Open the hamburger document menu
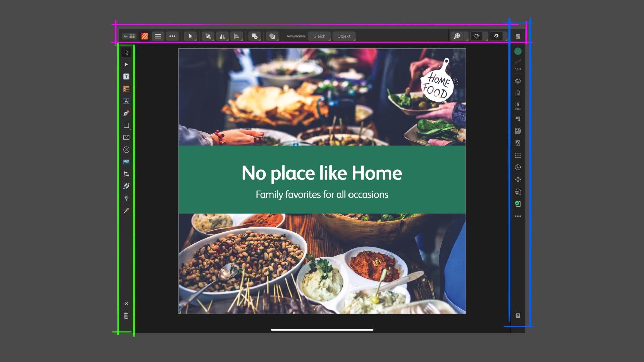This screenshot has height=362, width=644. [x=158, y=36]
